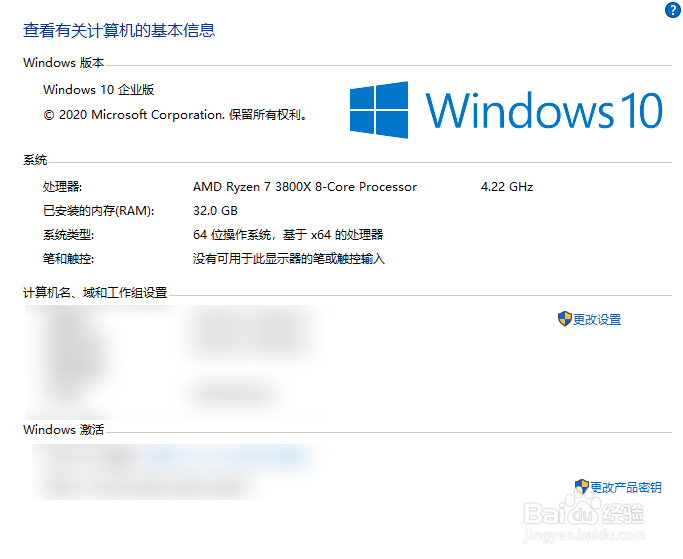Click the 查看有关计算机的基本信息 heading
The image size is (683, 559).
tap(119, 30)
